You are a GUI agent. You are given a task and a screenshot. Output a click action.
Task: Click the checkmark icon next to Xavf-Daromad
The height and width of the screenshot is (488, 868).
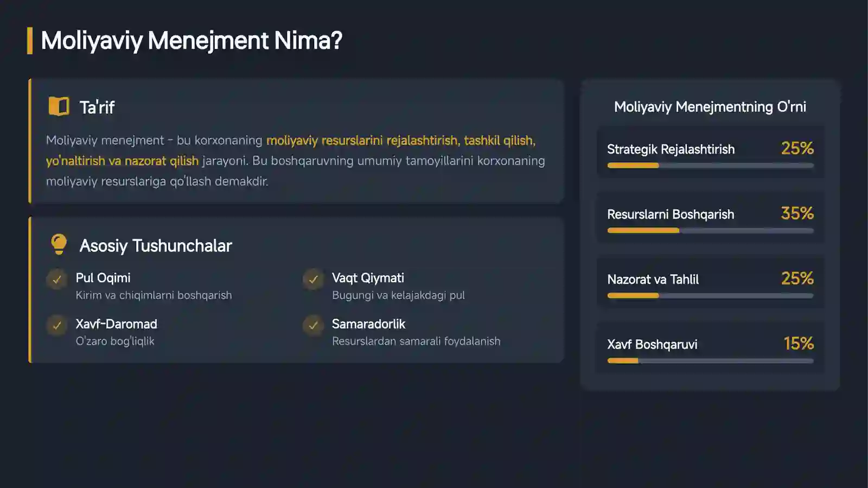pos(56,326)
